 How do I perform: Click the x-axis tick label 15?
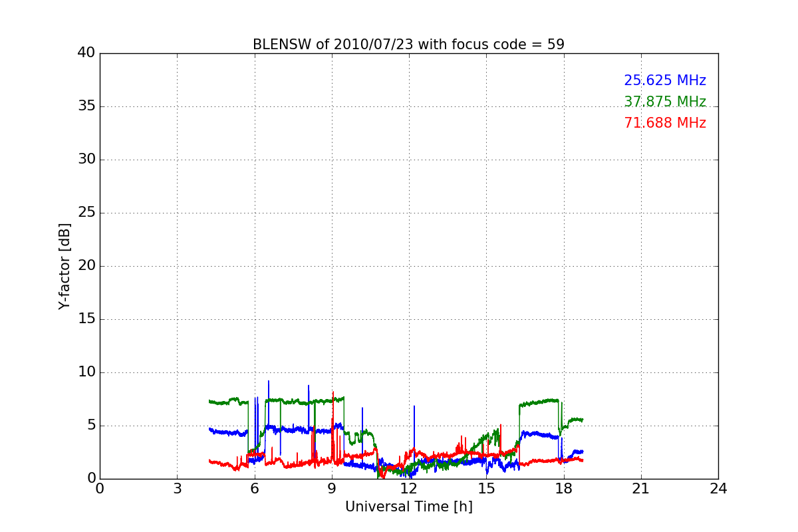coord(486,489)
